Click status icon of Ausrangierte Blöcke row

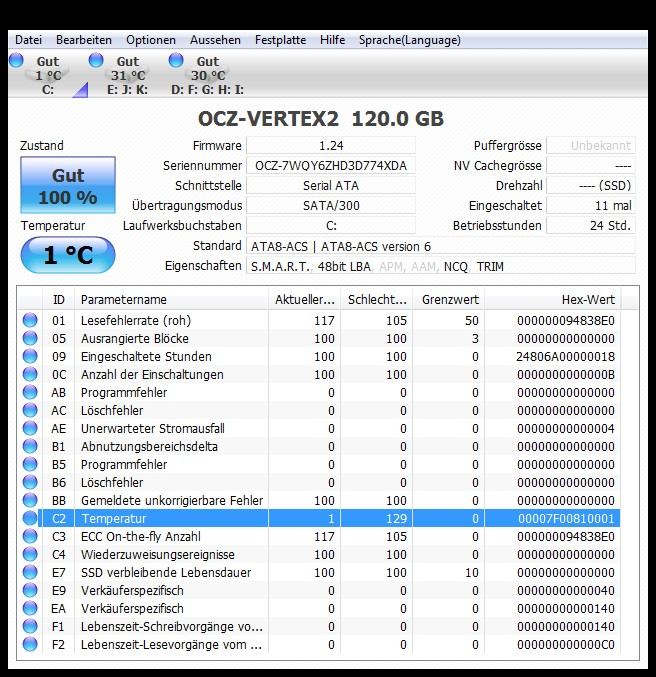tap(30, 338)
